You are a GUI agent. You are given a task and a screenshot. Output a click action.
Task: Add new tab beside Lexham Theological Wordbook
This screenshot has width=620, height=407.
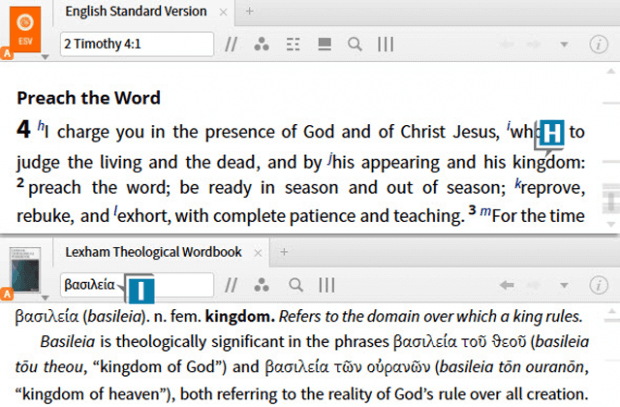coord(284,252)
